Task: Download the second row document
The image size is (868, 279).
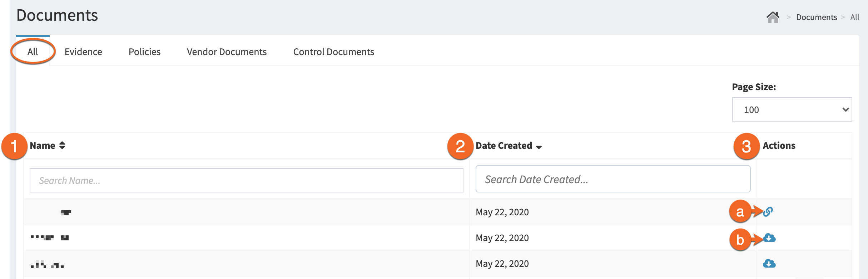Action: coord(769,238)
